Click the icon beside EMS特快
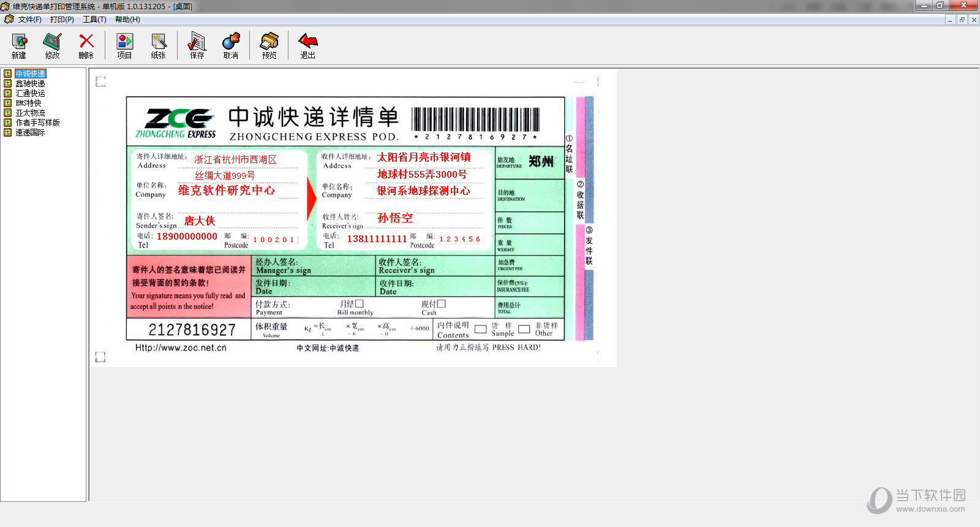The image size is (980, 527). coord(8,103)
